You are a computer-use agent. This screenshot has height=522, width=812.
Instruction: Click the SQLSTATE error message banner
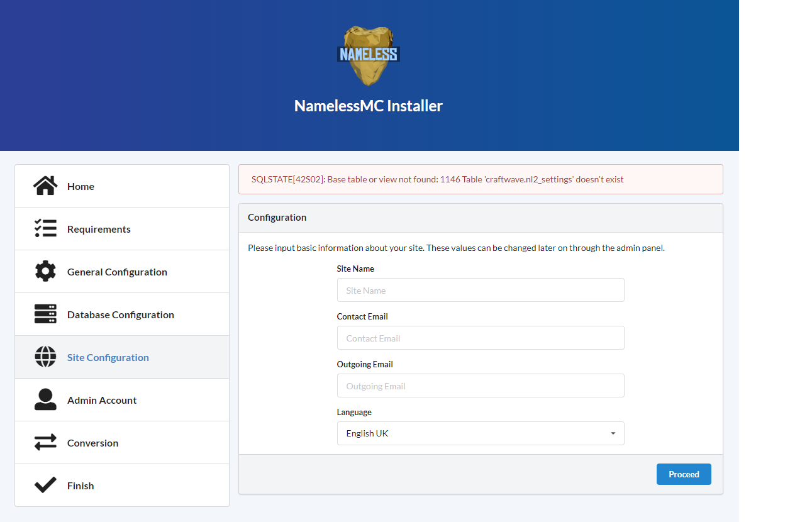click(x=480, y=179)
